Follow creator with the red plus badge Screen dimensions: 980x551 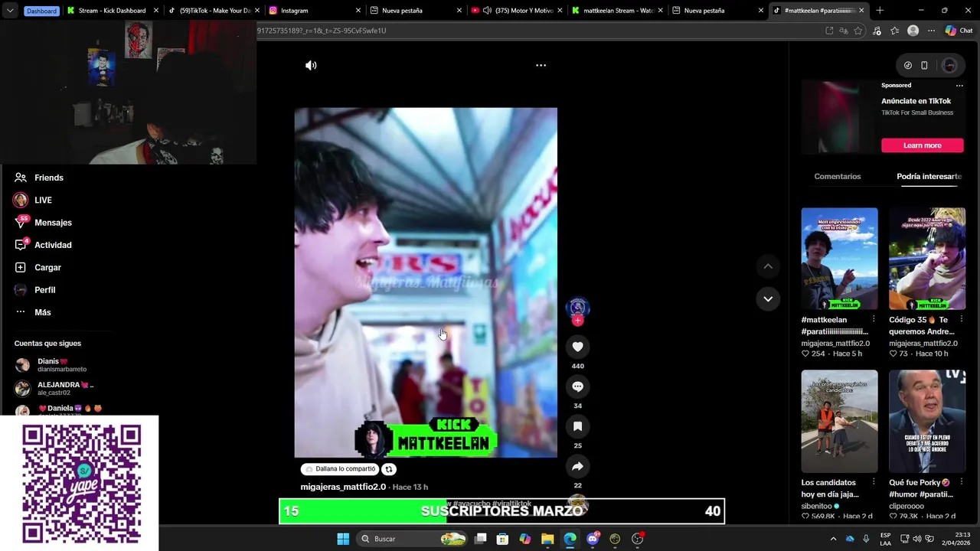tap(577, 321)
